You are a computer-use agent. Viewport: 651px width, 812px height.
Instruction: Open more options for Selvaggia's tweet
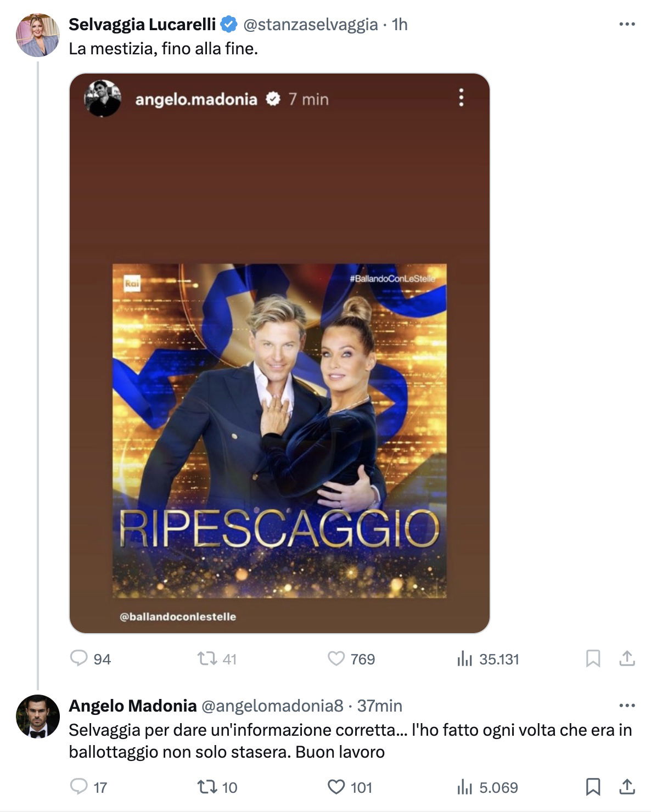(627, 24)
